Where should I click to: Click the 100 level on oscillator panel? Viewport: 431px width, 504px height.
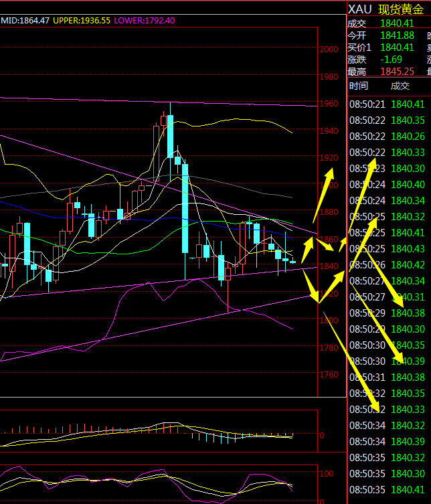(x=327, y=473)
